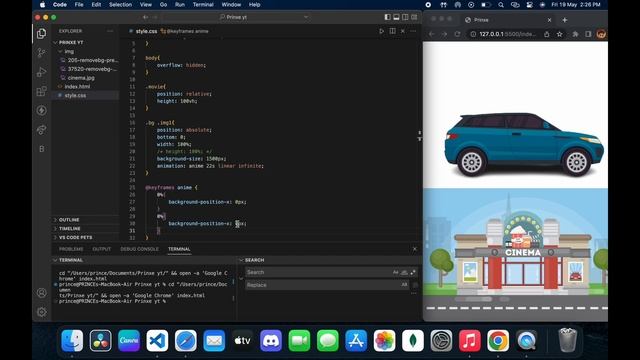
Task: Toggle Match Whole Word in Search
Action: (404, 272)
